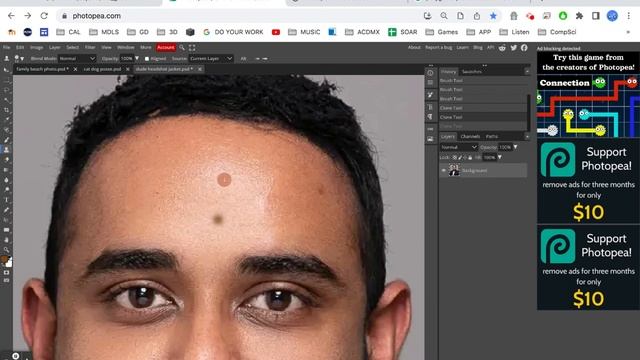Select the Hand tool
Viewport: 640px width, 360px height.
(6, 240)
